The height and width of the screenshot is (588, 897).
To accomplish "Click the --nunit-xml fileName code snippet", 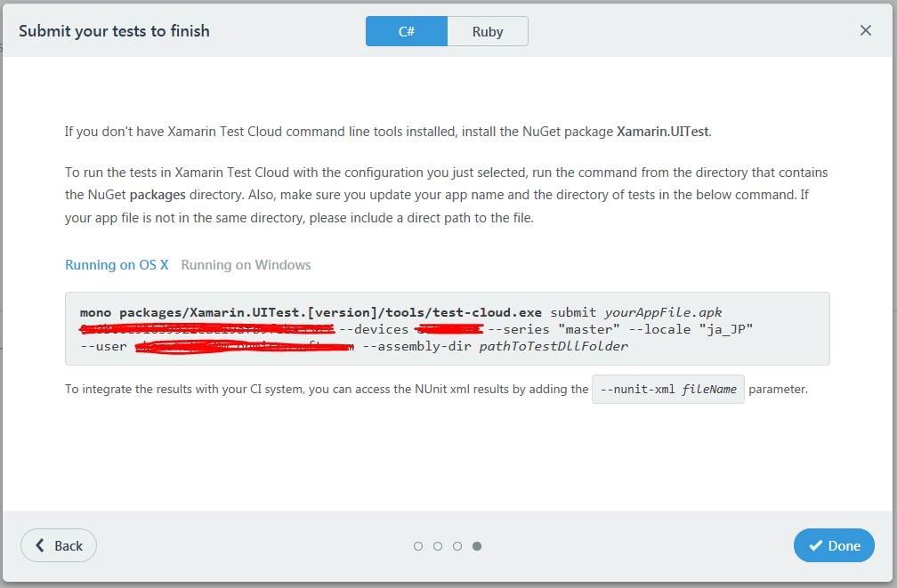I will point(668,389).
